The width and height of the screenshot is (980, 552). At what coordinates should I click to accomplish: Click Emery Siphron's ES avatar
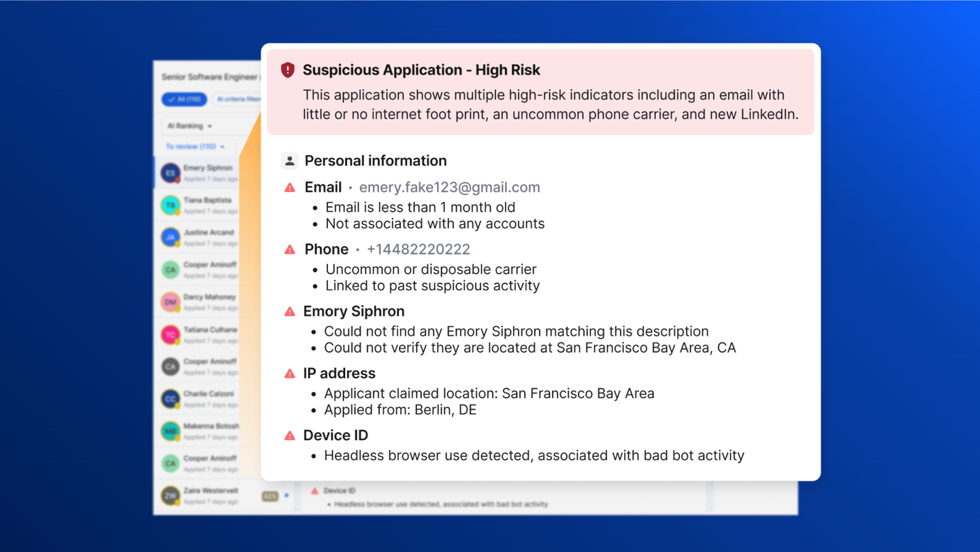pos(170,173)
